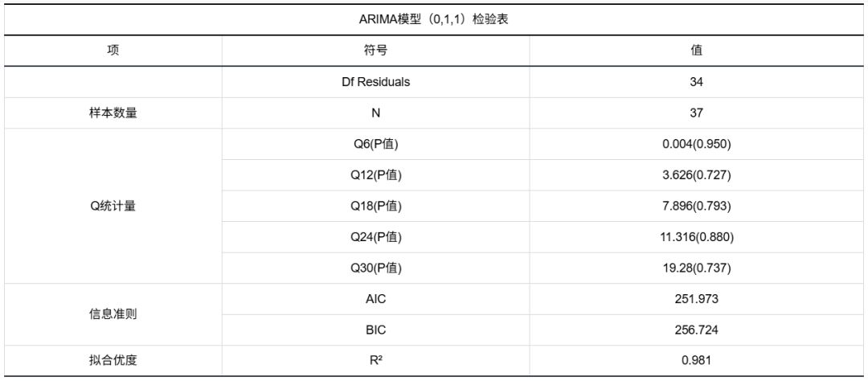Image resolution: width=868 pixels, height=381 pixels.
Task: Select the AIC symbol cell
Action: tap(375, 299)
